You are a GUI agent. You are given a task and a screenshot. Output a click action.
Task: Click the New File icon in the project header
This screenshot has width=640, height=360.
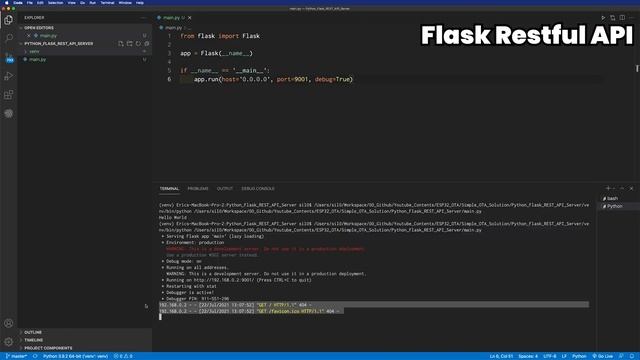121,44
